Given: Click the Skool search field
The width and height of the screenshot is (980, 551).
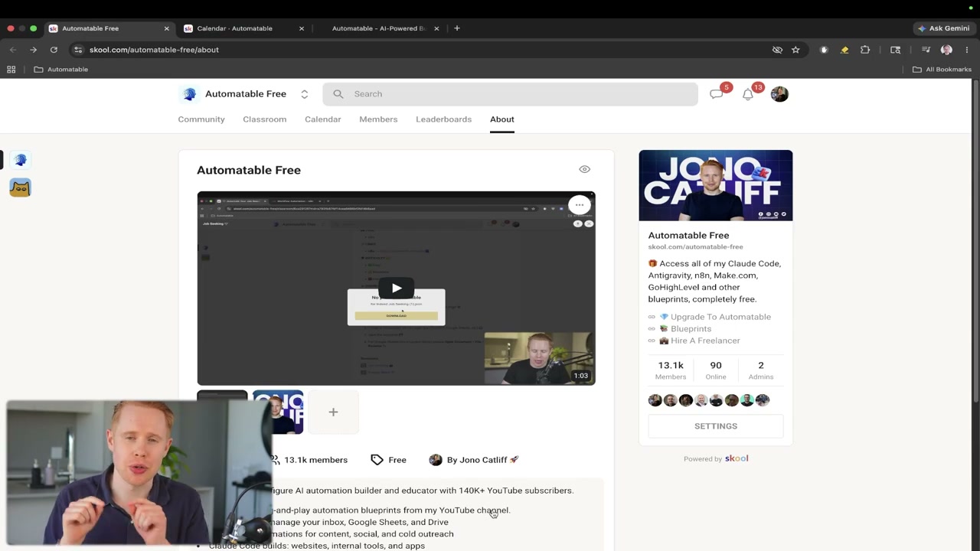Looking at the screenshot, I should point(510,94).
